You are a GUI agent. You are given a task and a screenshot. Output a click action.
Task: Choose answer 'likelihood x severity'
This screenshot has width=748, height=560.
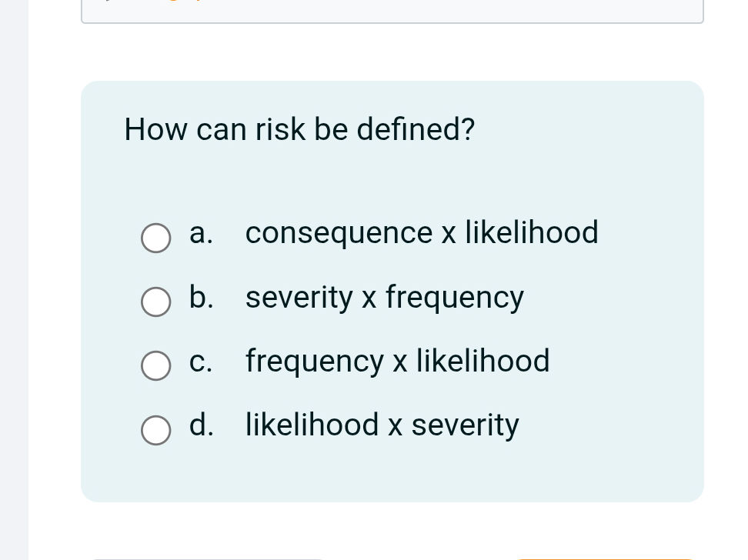coord(382,425)
